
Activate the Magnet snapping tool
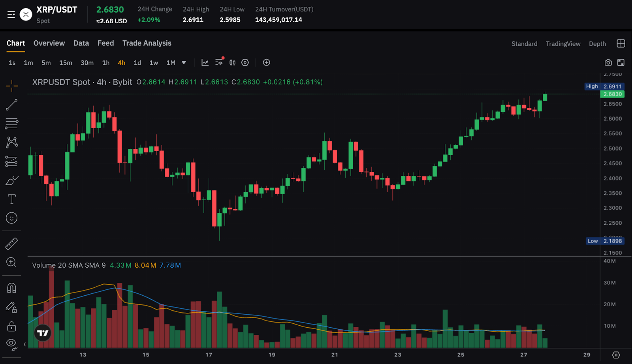coord(11,288)
